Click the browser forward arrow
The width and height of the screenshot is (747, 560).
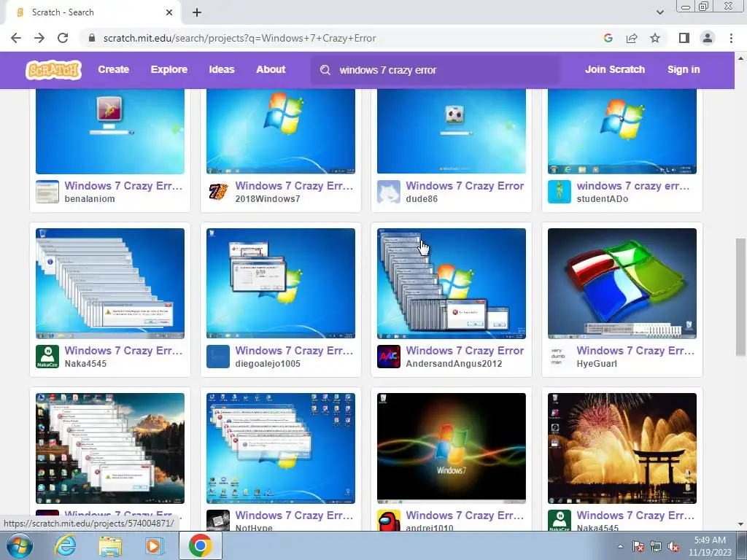39,38
